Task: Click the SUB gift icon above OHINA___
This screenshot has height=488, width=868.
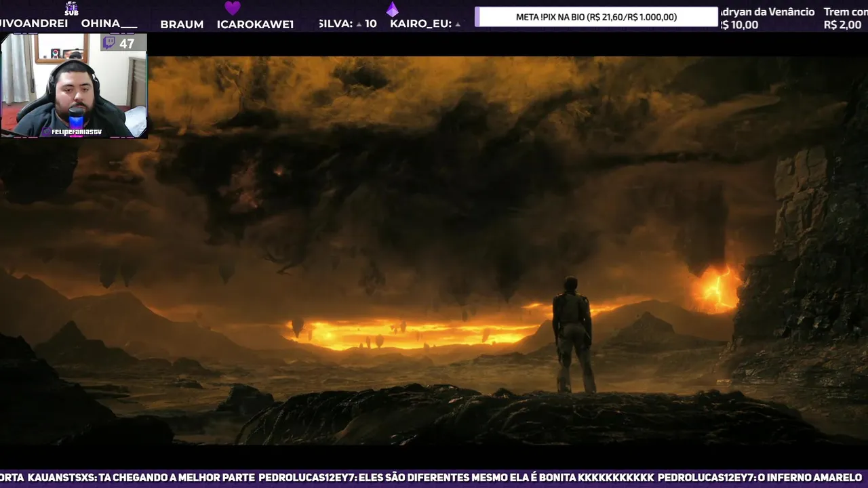Action: pos(71,7)
